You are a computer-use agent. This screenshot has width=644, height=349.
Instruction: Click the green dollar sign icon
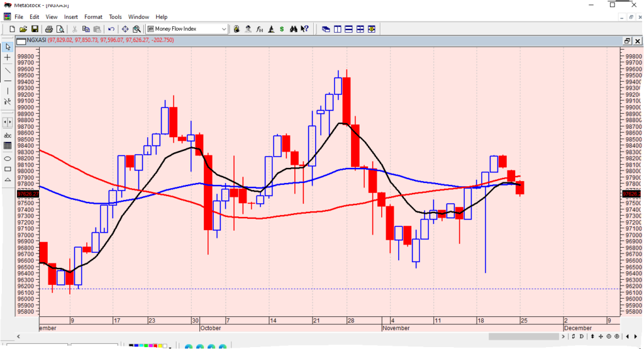coord(282,29)
